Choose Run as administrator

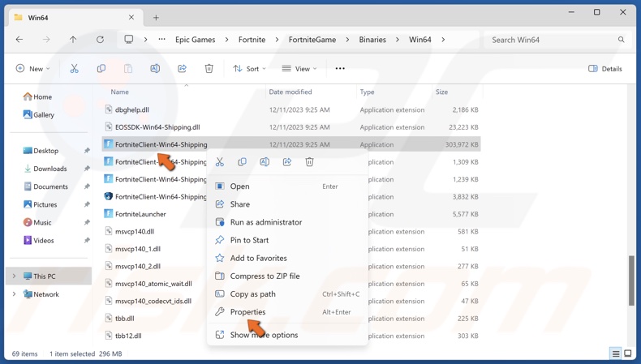[288, 222]
